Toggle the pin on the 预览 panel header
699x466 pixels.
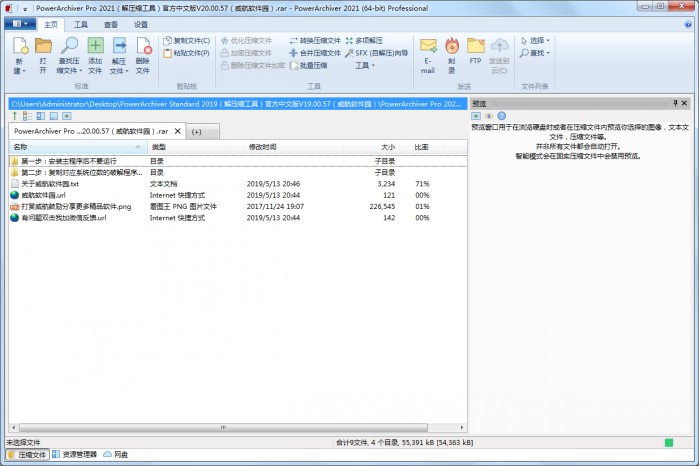(x=675, y=103)
